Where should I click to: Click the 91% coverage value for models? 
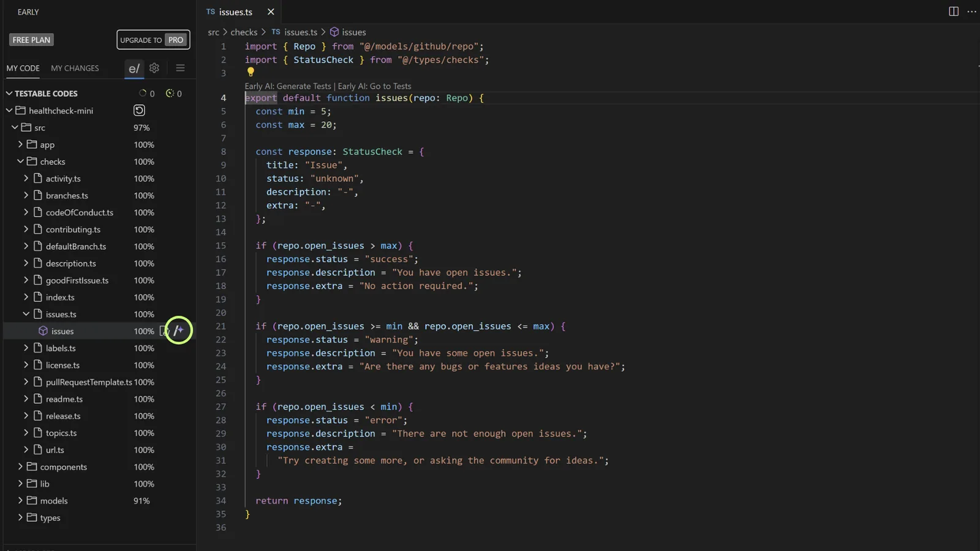click(141, 500)
